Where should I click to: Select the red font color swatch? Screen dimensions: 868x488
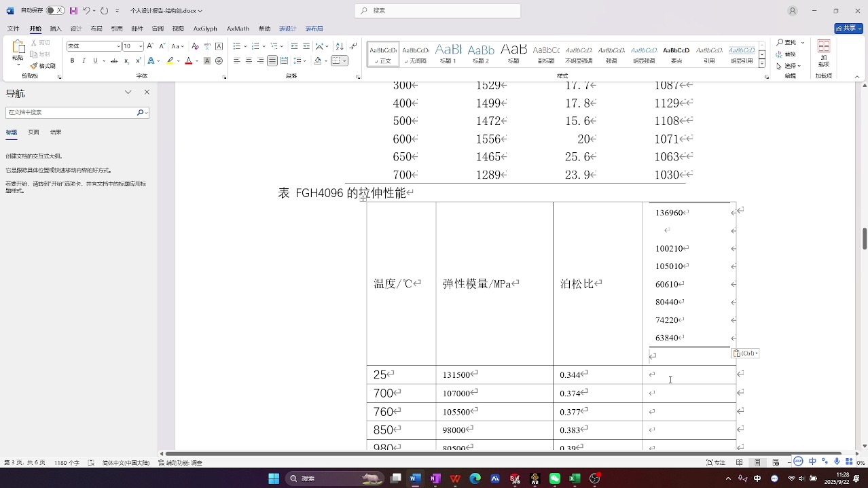[x=189, y=60]
